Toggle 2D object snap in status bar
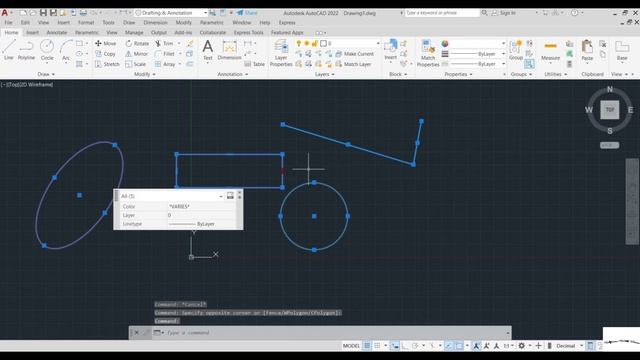 coord(459,346)
